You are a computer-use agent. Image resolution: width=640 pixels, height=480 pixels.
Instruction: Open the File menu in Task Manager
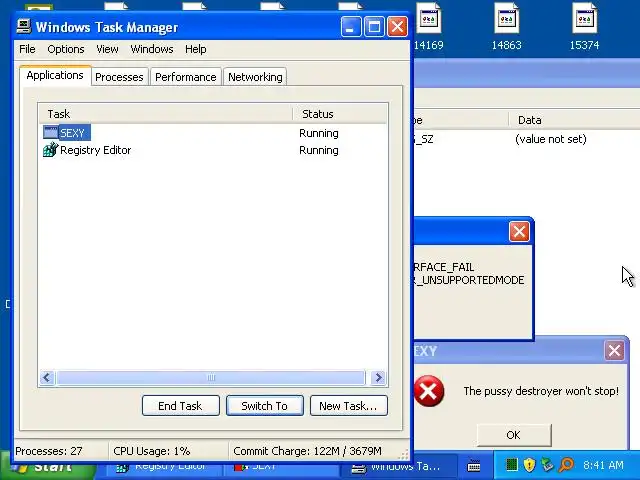27,49
